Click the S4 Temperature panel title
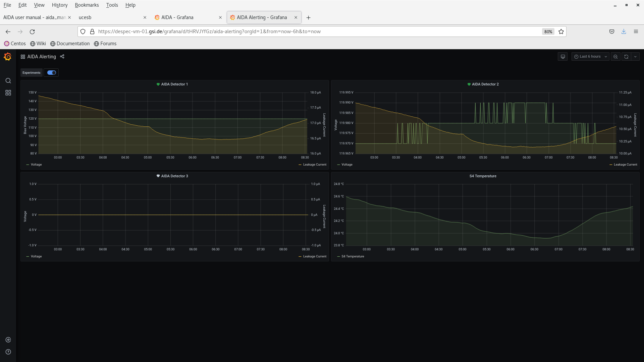 point(483,176)
